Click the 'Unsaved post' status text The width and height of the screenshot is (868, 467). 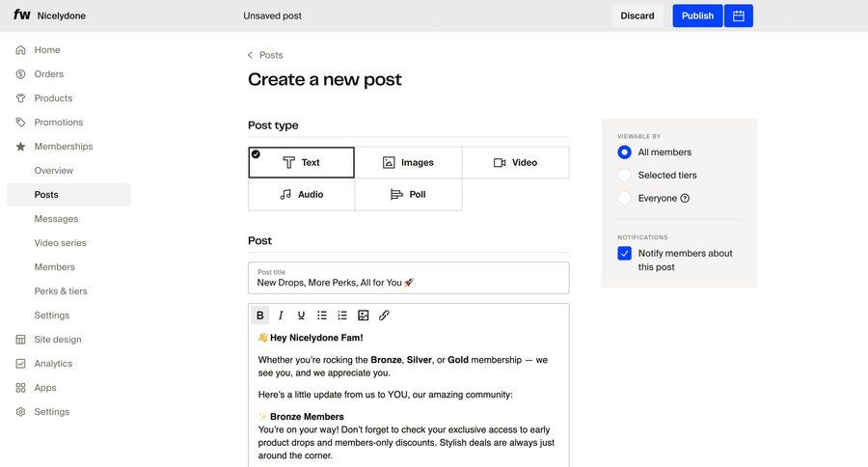[x=272, y=16]
